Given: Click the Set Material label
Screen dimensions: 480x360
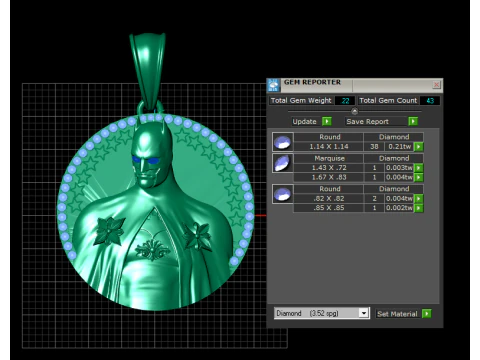Looking at the screenshot, I should [x=397, y=314].
